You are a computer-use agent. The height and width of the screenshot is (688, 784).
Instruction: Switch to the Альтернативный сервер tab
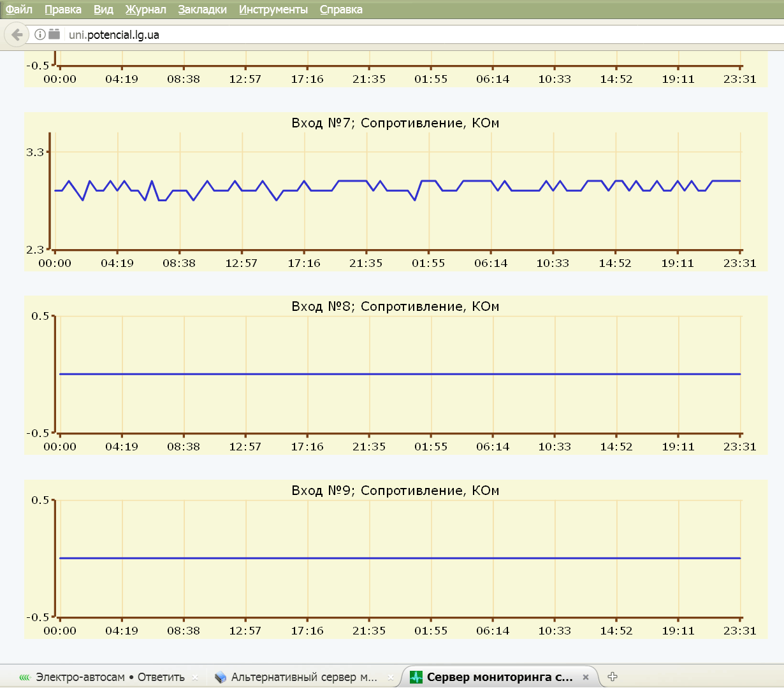(x=304, y=677)
